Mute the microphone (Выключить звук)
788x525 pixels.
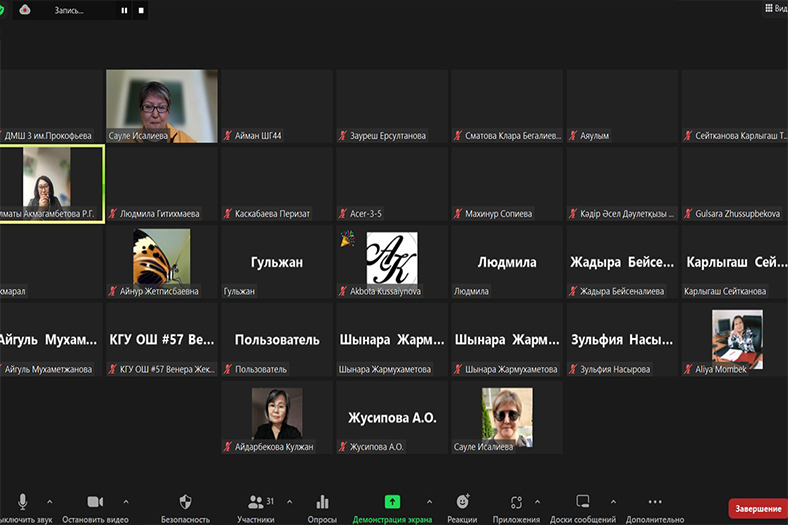(22, 502)
